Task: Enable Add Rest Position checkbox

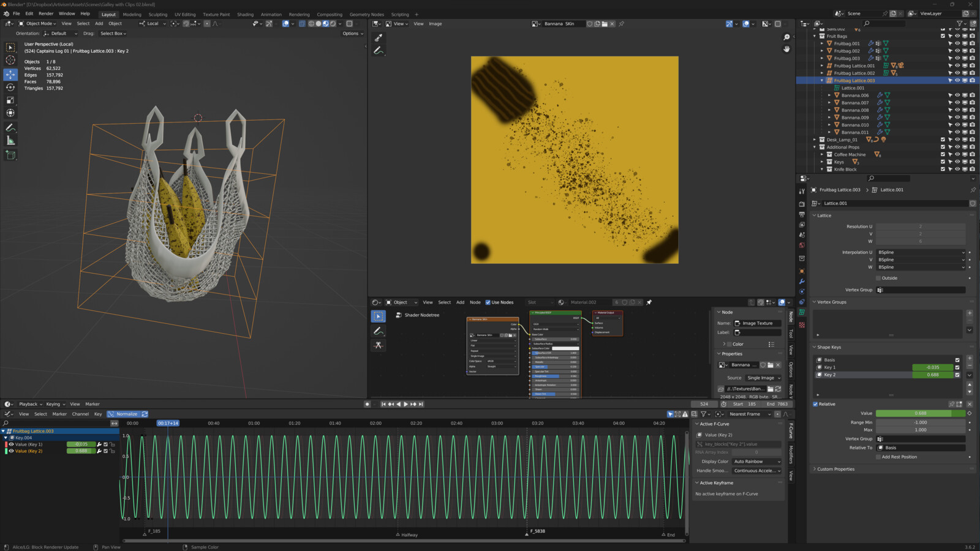Action: [878, 457]
